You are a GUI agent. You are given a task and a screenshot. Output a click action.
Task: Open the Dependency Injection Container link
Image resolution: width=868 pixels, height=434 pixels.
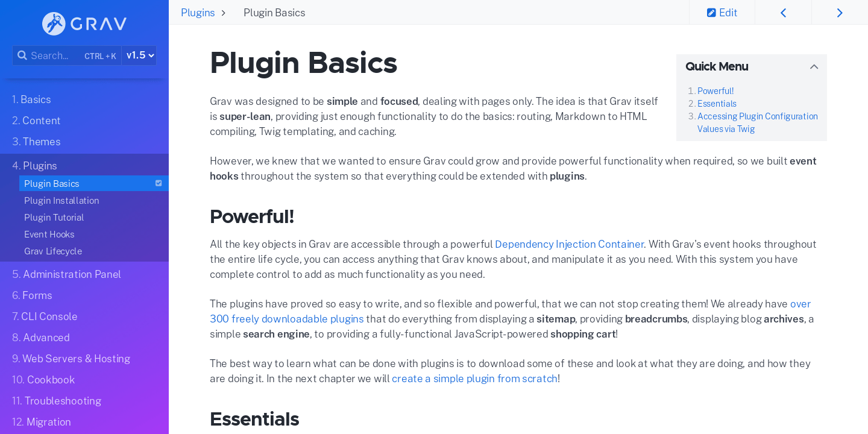pos(569,244)
